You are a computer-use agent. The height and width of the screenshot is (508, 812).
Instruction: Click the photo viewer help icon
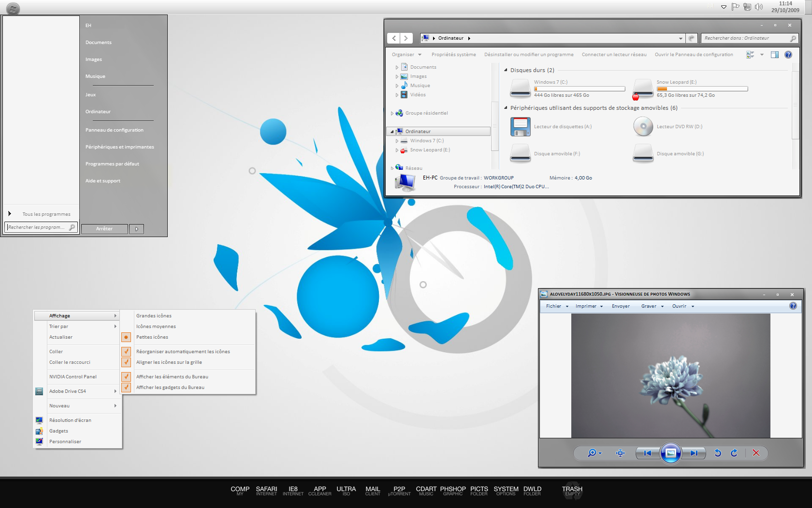(793, 306)
